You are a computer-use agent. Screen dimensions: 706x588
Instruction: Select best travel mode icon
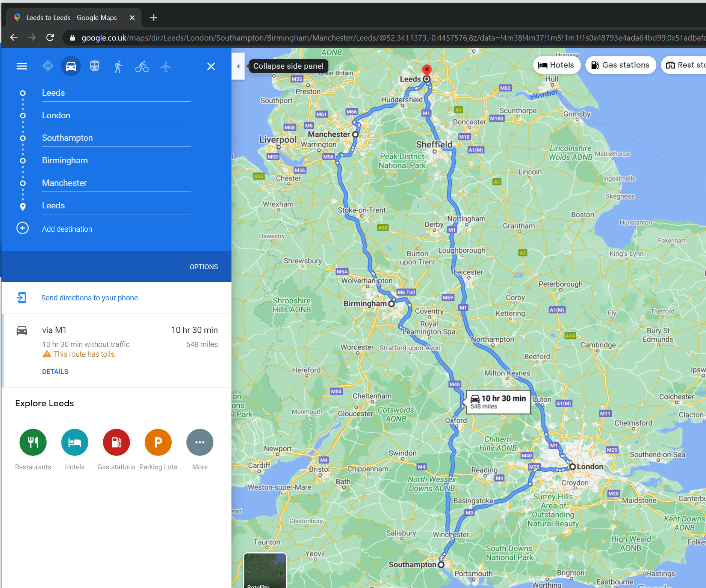(x=48, y=66)
